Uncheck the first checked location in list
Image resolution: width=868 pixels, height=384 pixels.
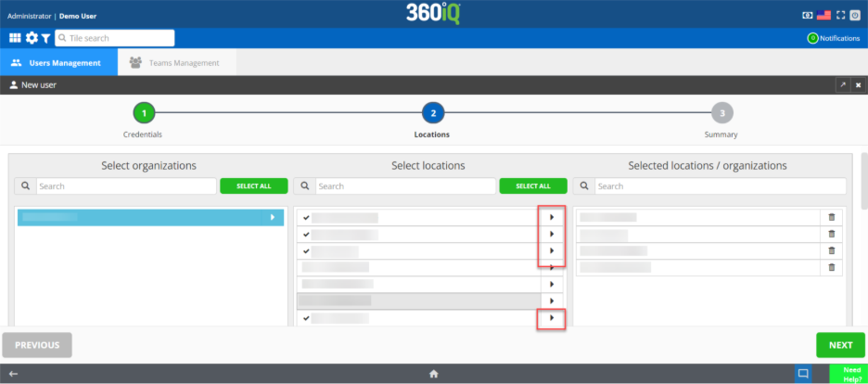pyautogui.click(x=306, y=218)
